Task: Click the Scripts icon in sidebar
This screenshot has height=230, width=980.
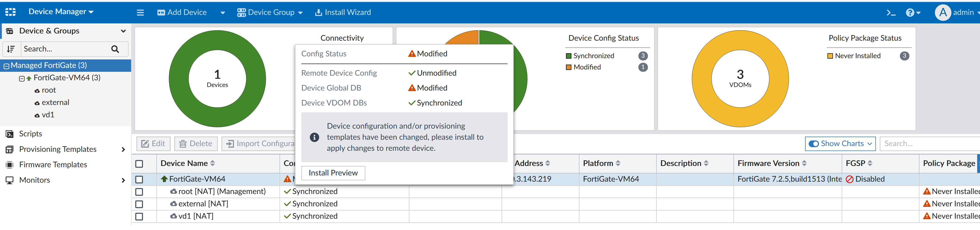Action: [x=10, y=134]
